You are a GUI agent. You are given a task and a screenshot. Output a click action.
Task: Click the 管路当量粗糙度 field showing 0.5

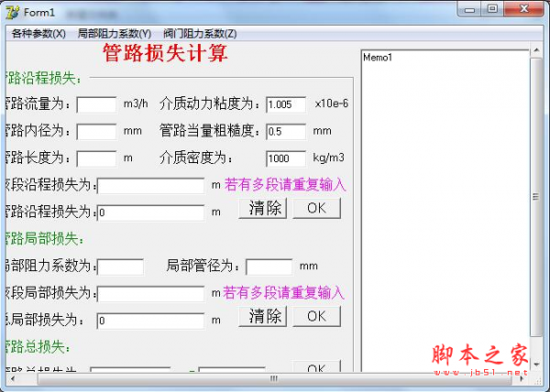(x=286, y=131)
